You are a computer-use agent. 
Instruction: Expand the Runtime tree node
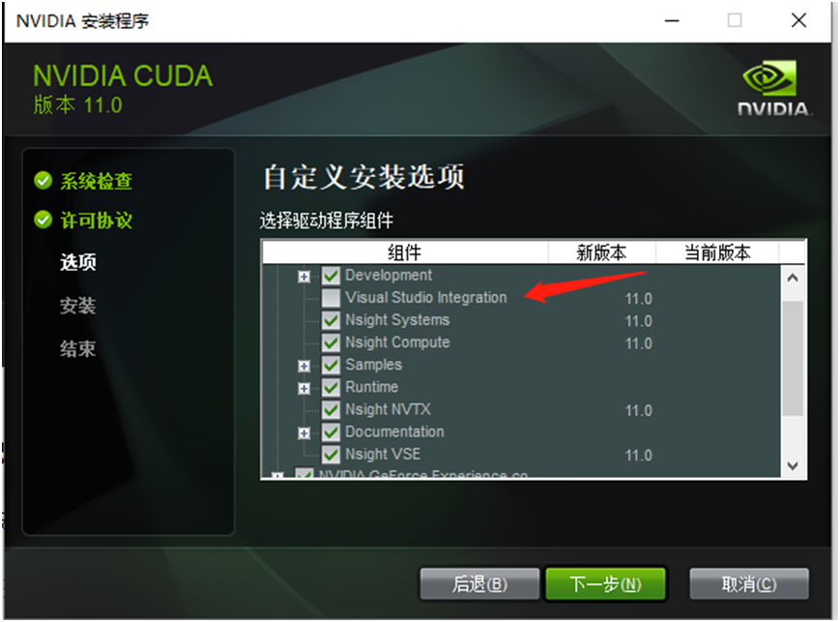point(304,388)
